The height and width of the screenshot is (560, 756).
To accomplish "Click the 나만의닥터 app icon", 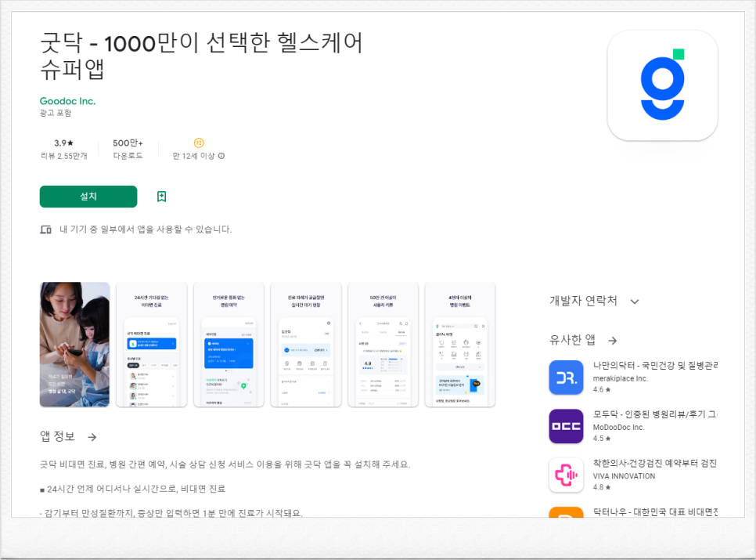I will (566, 378).
